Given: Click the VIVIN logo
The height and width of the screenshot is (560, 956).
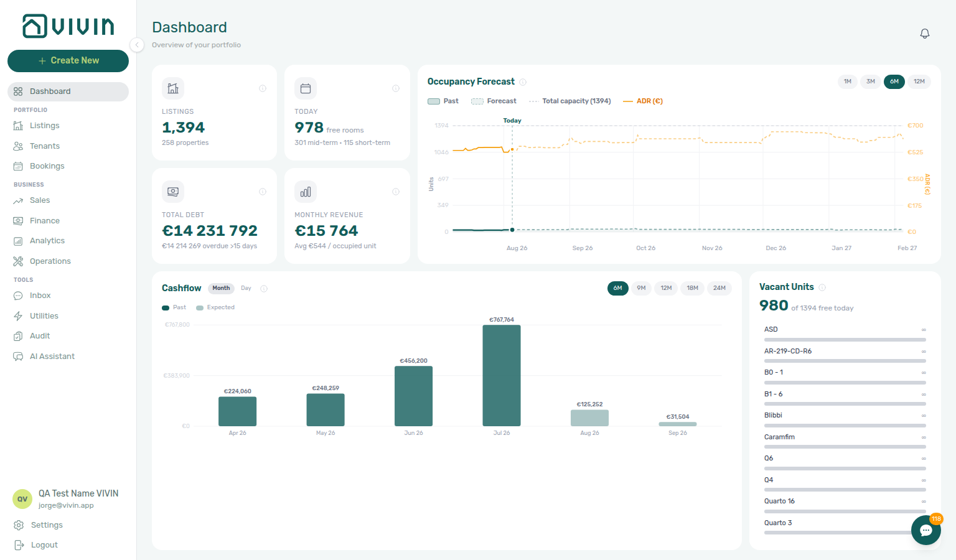Looking at the screenshot, I should [68, 26].
